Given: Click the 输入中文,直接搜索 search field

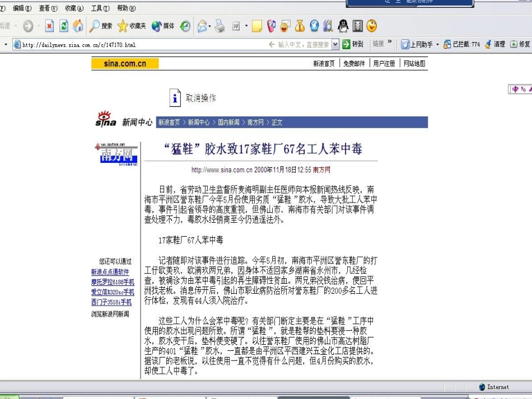Looking at the screenshot, I should (304, 44).
